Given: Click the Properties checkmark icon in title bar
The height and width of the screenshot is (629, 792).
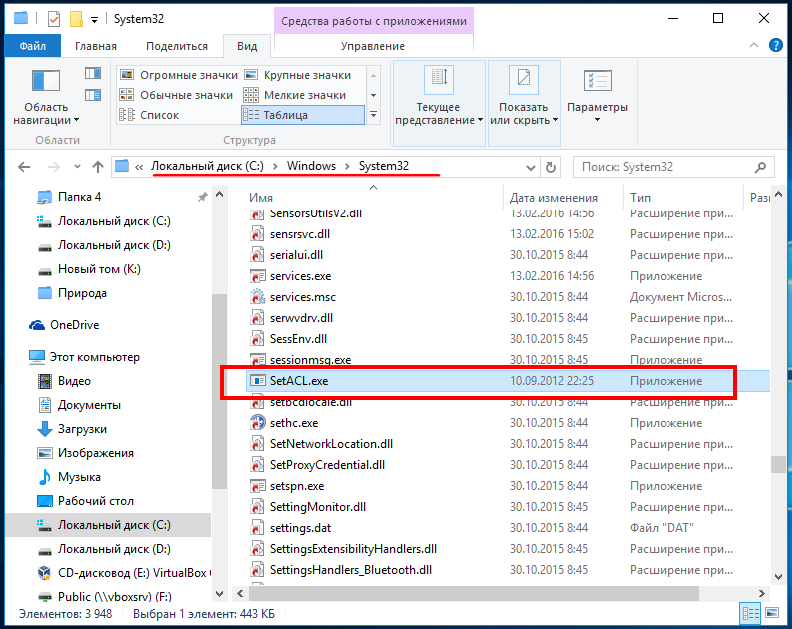Looking at the screenshot, I should click(x=54, y=19).
